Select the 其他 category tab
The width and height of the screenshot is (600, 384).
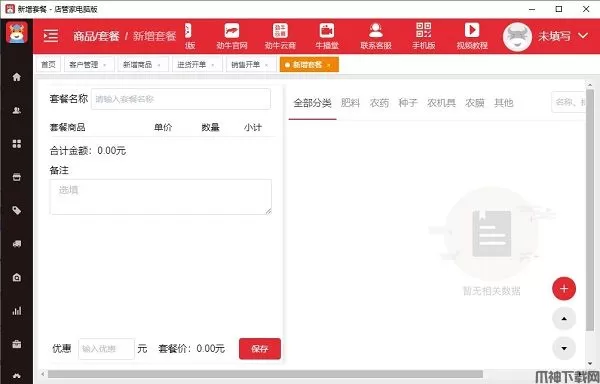(x=503, y=103)
